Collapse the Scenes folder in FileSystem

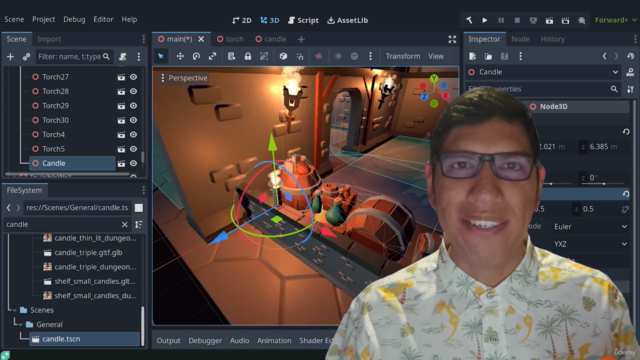14,310
